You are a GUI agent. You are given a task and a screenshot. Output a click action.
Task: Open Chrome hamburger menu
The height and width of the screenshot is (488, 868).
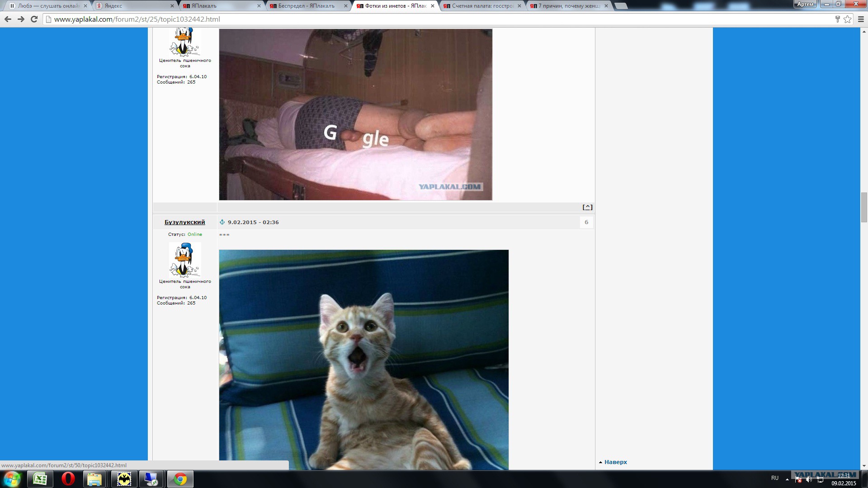(860, 19)
